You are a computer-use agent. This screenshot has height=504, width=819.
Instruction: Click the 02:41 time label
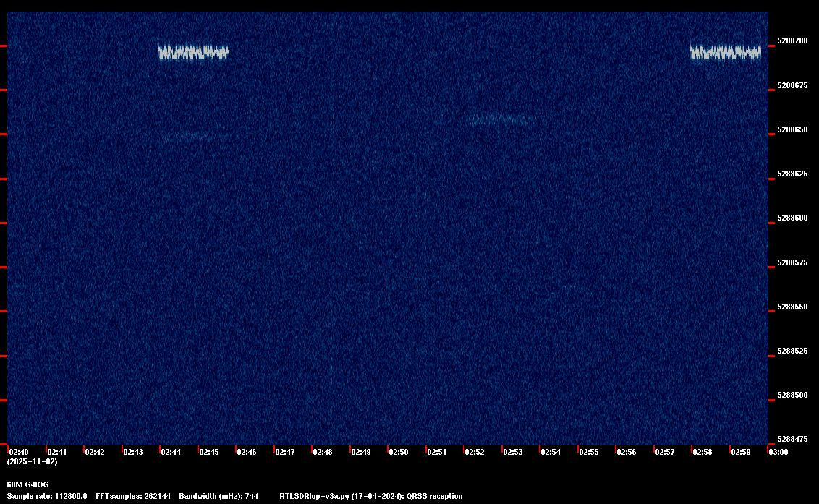click(x=57, y=452)
